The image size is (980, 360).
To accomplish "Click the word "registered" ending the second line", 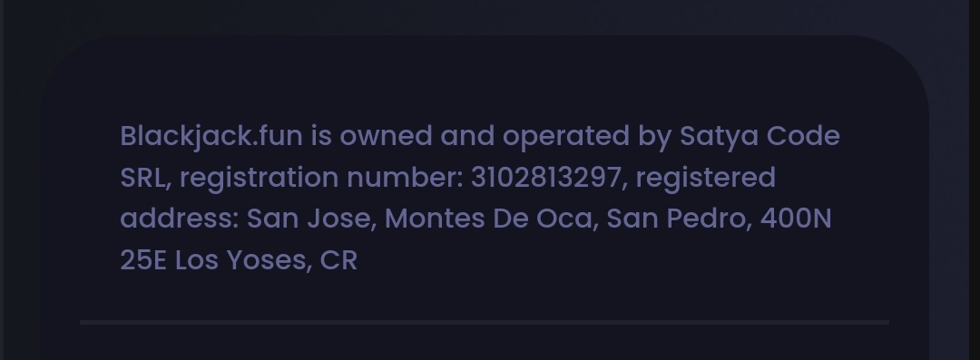I will pos(706,178).
